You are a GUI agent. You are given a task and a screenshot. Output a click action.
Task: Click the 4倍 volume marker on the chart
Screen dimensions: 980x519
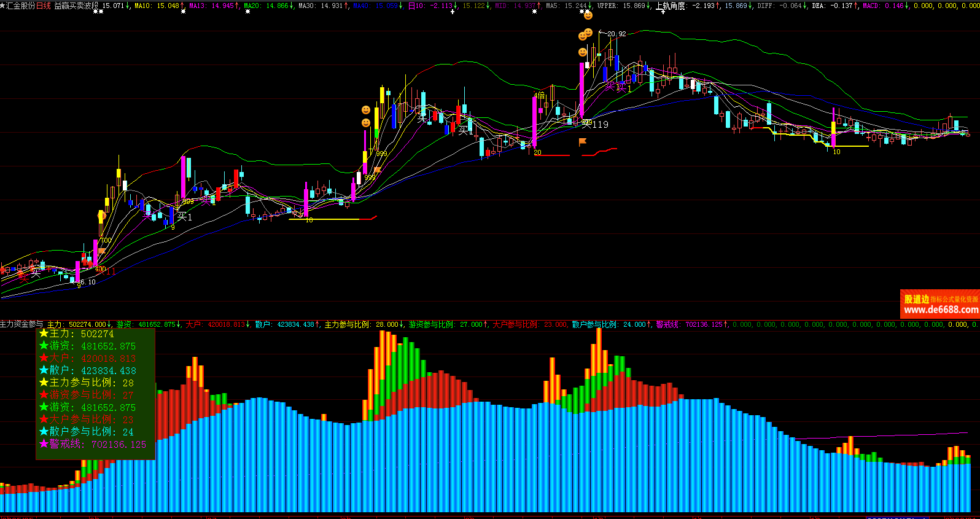539,96
